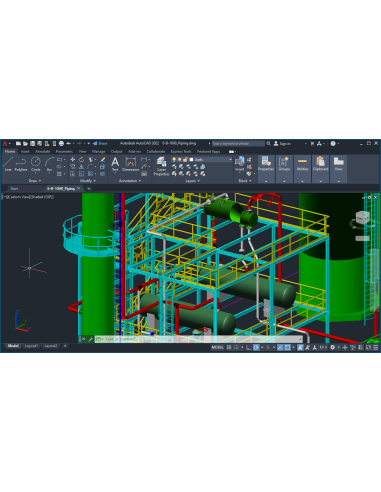
Task: Click the Move tool icon
Action: coord(73,160)
